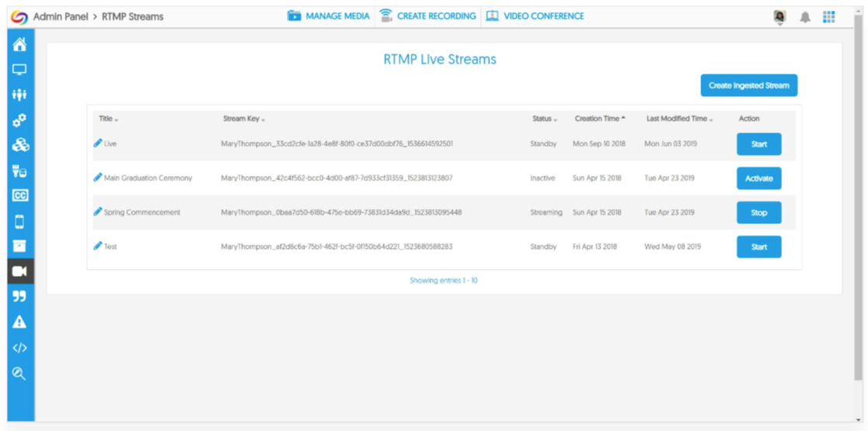
Task: Click Main Graduation Ceremony stream key
Action: pyautogui.click(x=337, y=178)
